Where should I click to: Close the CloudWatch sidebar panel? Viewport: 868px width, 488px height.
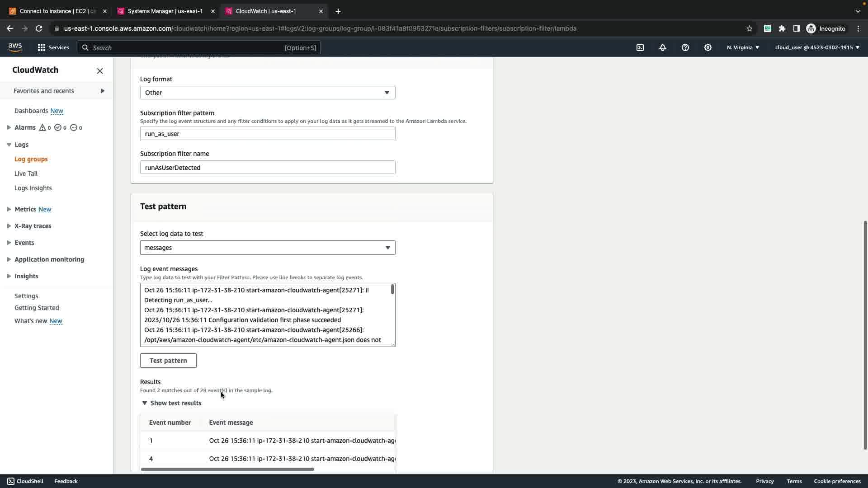coord(100,71)
